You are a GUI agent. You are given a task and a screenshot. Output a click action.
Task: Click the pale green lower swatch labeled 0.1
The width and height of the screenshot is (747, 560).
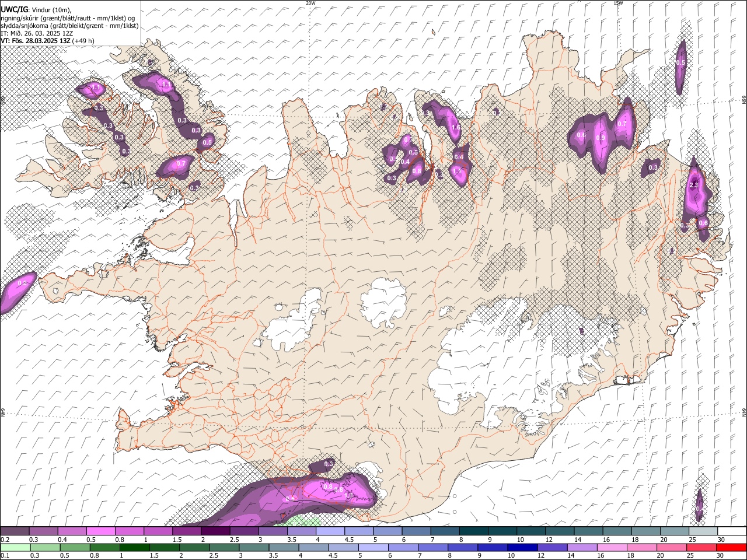(x=15, y=547)
